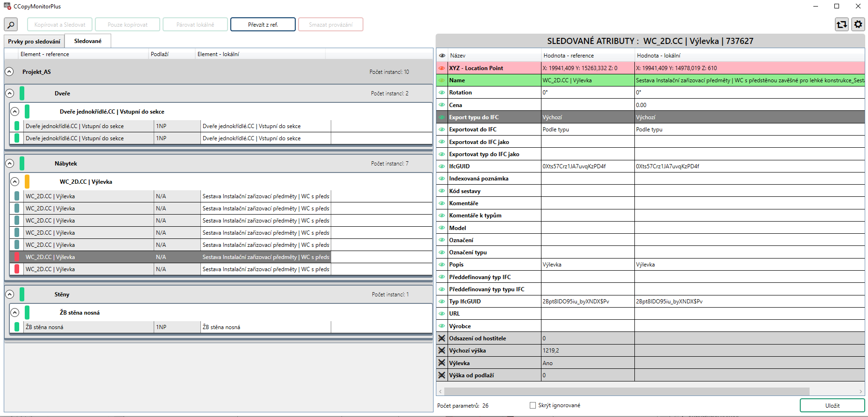Open settings gear icon
This screenshot has width=868, height=417.
pos(858,24)
